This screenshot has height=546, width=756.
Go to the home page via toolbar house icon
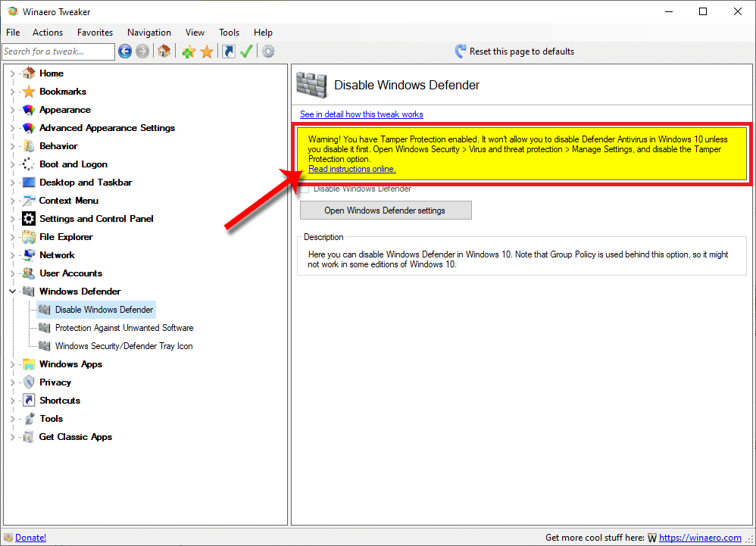[x=164, y=51]
